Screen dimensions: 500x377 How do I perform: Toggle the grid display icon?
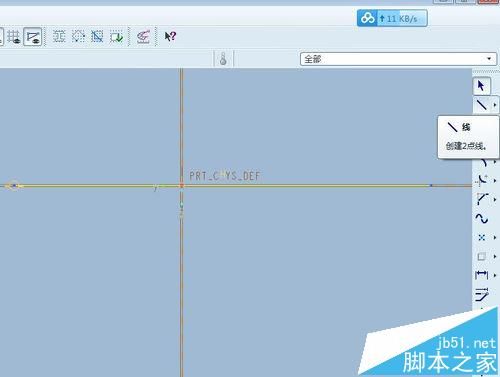pos(14,36)
